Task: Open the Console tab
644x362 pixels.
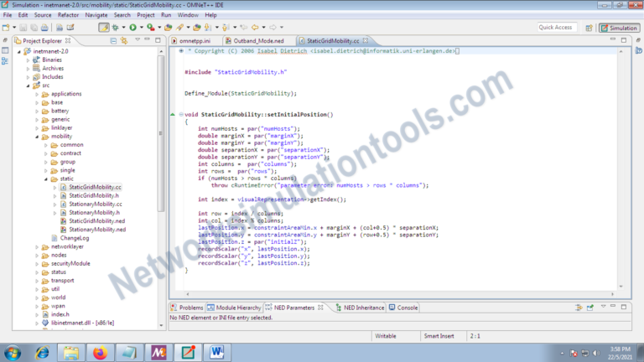Action: coord(407,308)
